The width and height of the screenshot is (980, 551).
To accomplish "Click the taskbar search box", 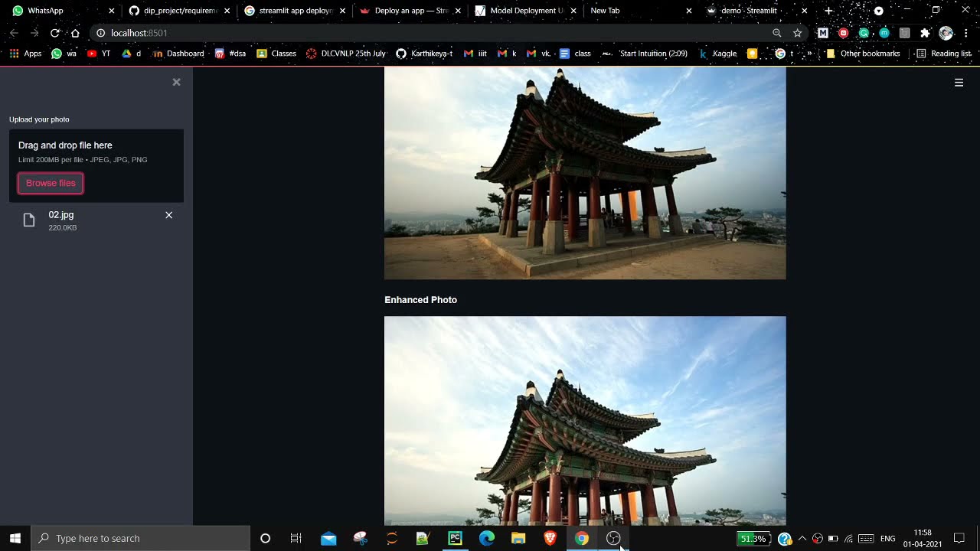I will (141, 538).
